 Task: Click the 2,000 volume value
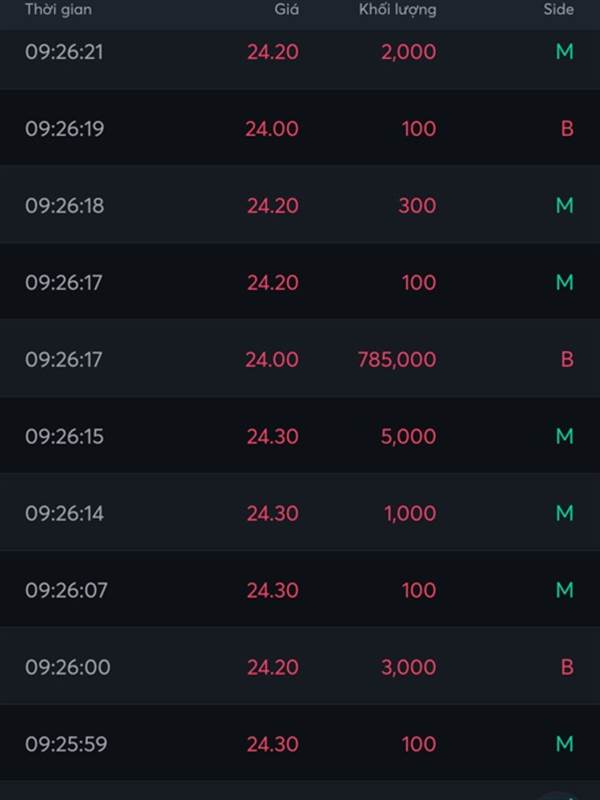[409, 52]
